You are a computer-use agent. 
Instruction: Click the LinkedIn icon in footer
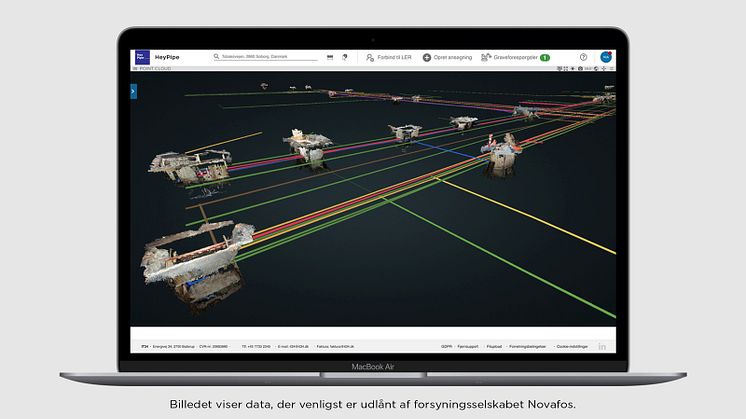[x=603, y=346]
